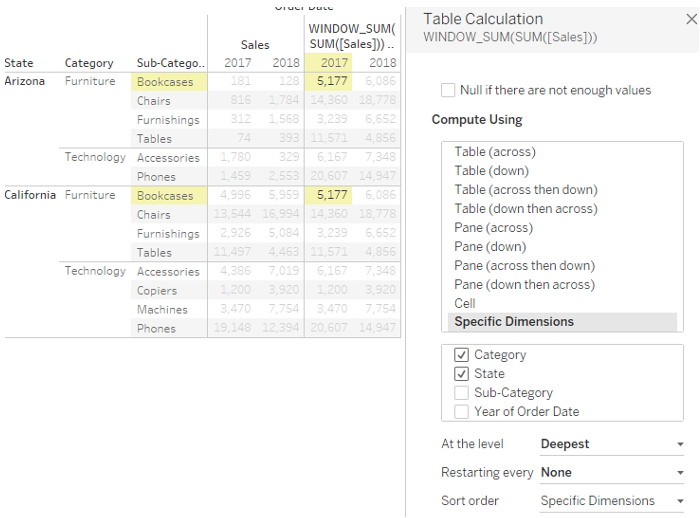Close the Table Calculation dialog

pos(691,19)
